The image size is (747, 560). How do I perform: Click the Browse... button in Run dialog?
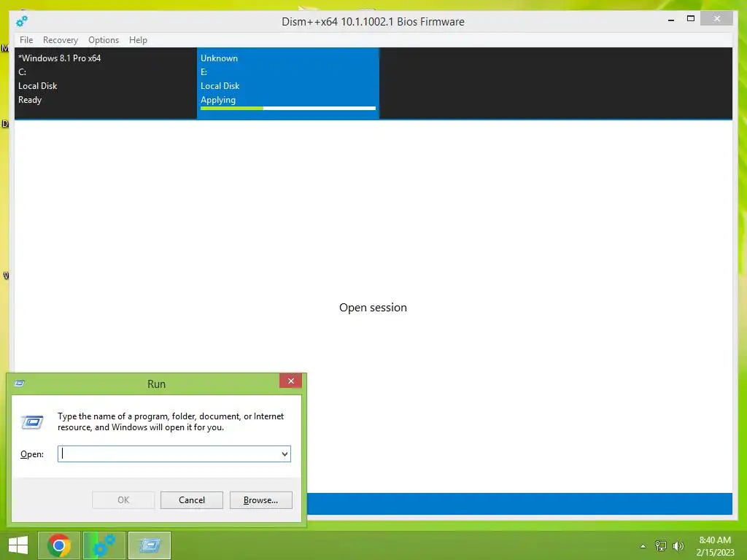point(260,500)
